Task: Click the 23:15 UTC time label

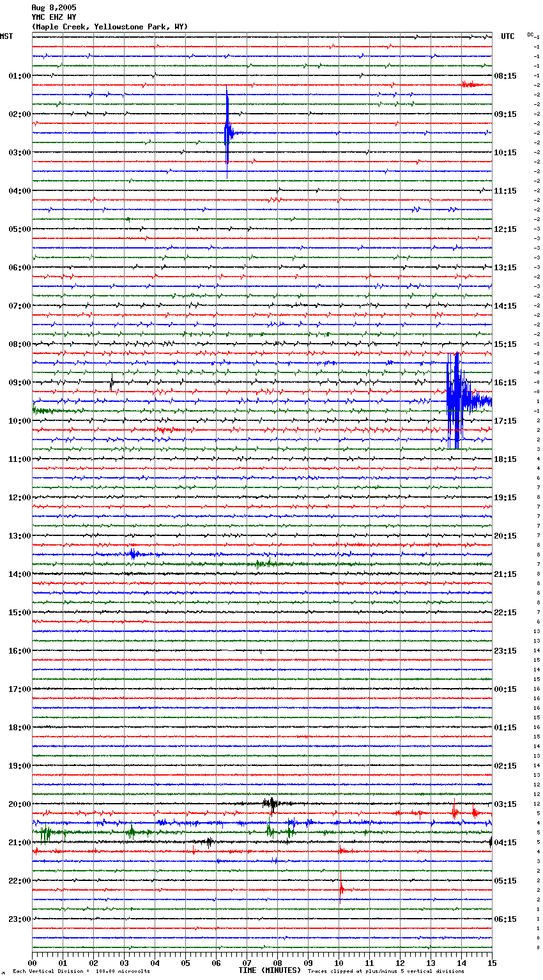Action: point(505,651)
